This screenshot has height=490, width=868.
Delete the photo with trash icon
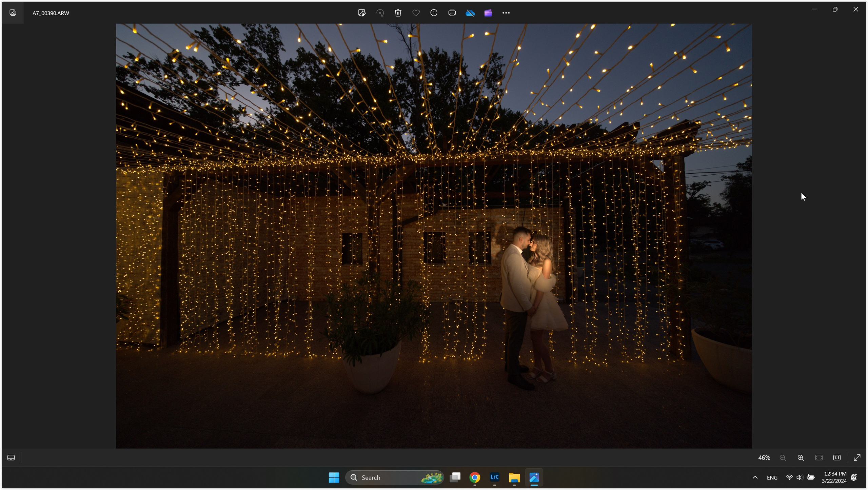[398, 13]
